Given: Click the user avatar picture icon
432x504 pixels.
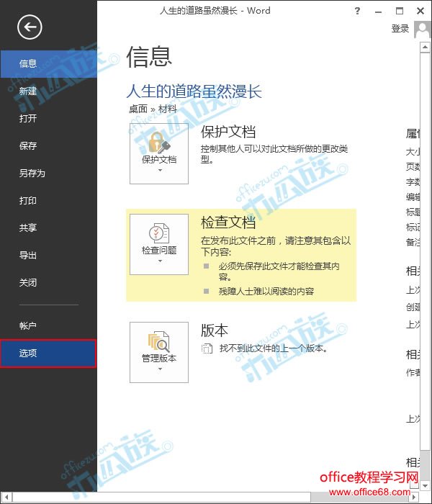Looking at the screenshot, I should point(423,30).
